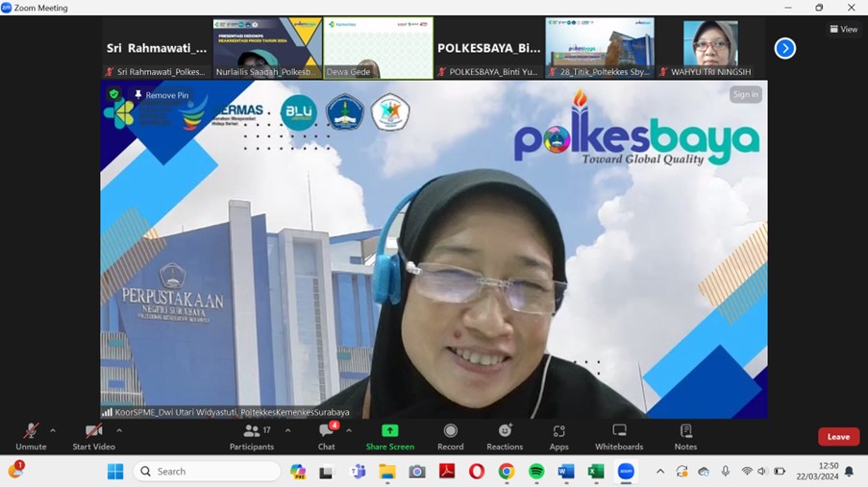Select WAHYU TRI NINGSIH video thumbnail
The image size is (868, 487).
710,48
